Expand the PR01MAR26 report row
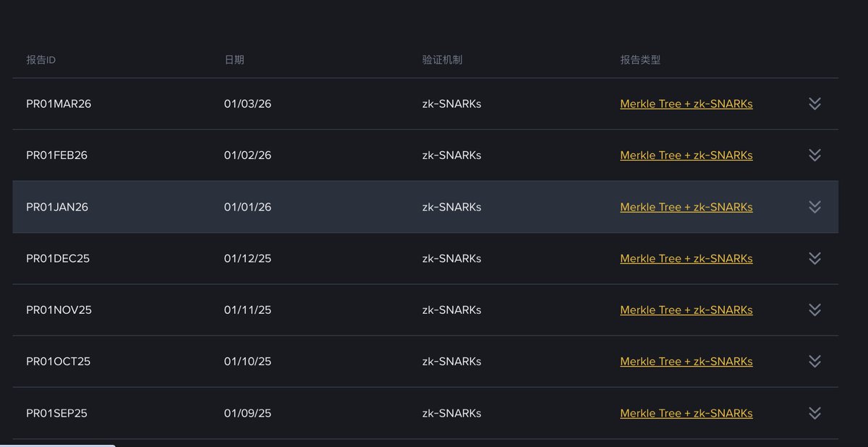This screenshot has height=447, width=868. point(814,103)
